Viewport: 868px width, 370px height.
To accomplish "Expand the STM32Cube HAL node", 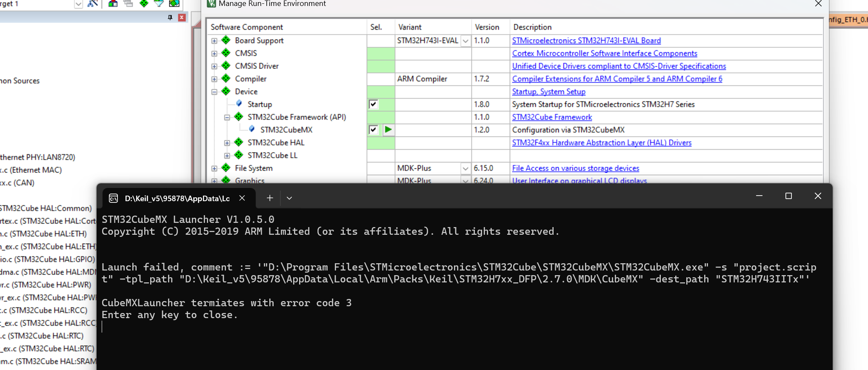I will [x=227, y=143].
